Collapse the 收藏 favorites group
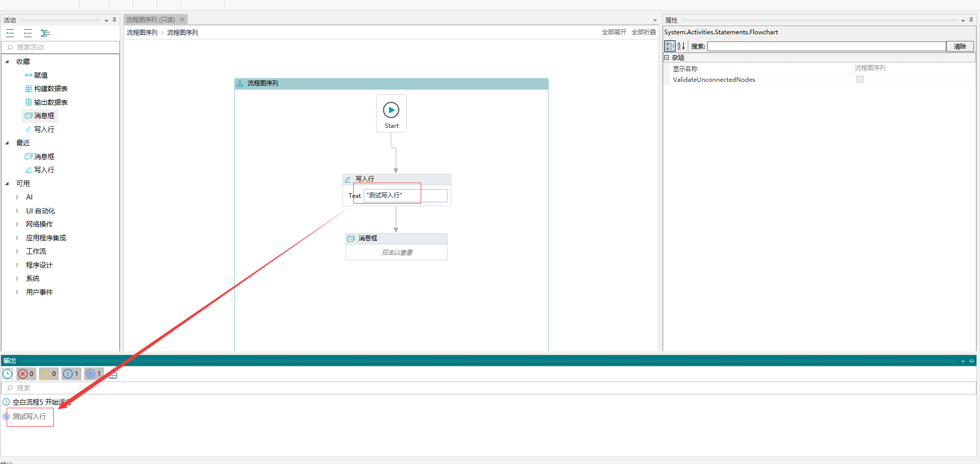 [x=7, y=61]
